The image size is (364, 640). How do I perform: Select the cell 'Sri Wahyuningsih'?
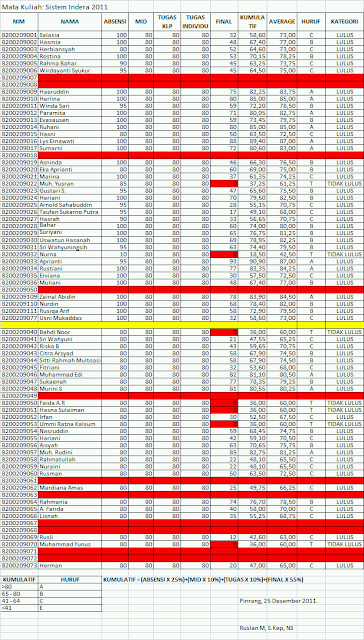tap(70, 247)
